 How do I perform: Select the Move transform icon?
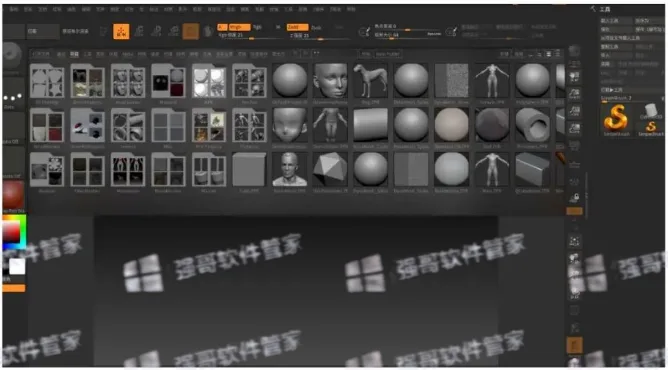(139, 31)
